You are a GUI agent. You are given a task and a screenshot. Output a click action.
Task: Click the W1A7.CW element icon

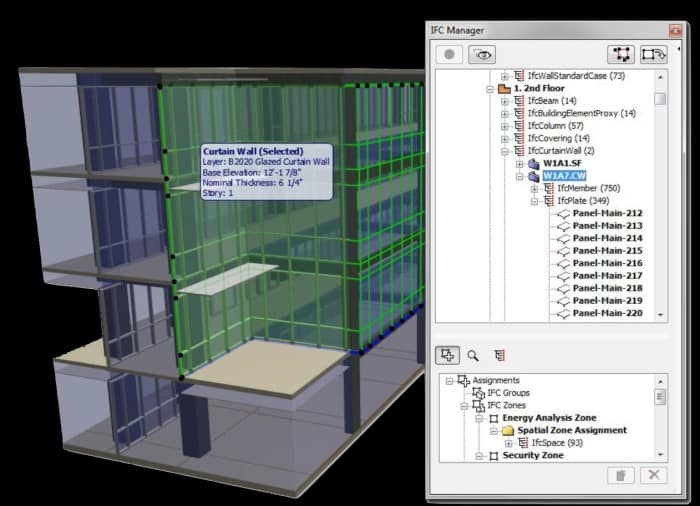533,176
